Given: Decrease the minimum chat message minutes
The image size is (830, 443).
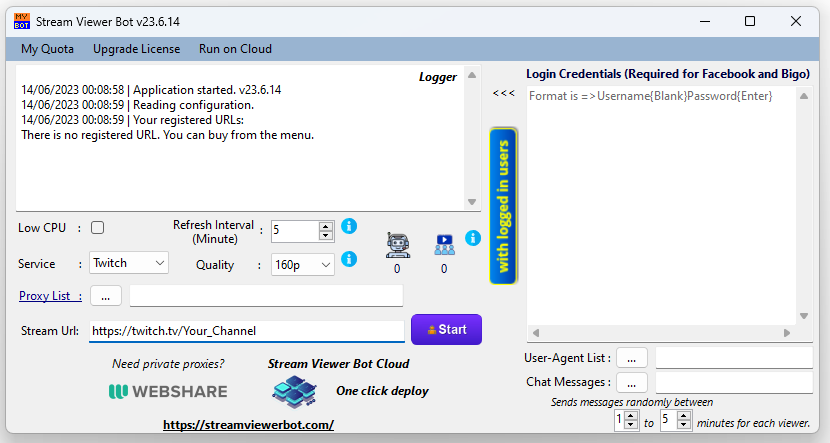Looking at the screenshot, I should [x=631, y=425].
